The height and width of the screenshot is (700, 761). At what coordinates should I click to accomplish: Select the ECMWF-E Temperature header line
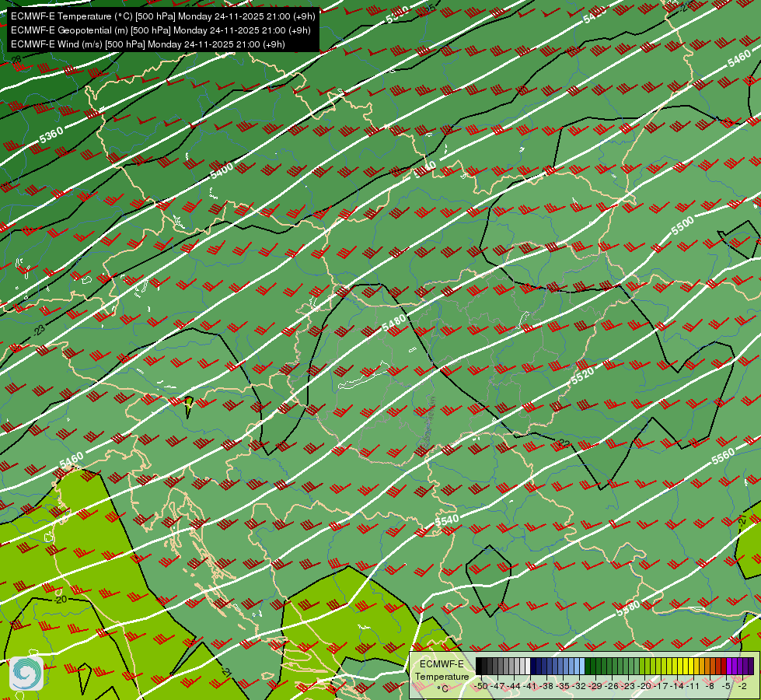(163, 16)
